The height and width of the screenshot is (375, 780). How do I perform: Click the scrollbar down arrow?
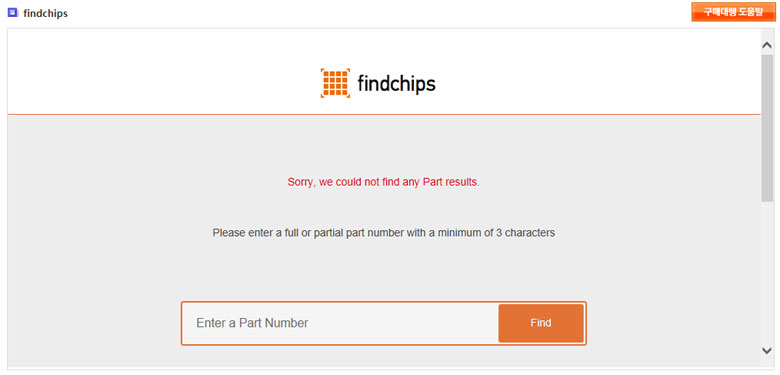tap(767, 351)
